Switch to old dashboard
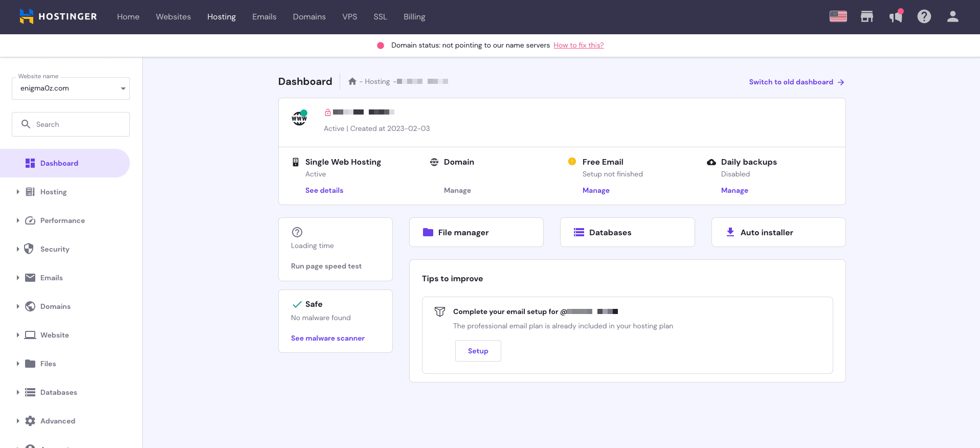The image size is (980, 448). point(796,82)
